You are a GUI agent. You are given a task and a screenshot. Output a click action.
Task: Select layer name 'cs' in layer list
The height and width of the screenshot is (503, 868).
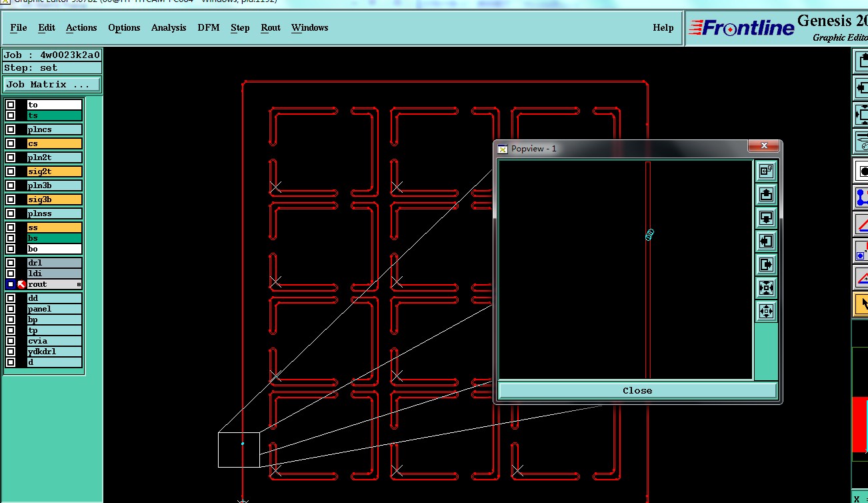(54, 143)
